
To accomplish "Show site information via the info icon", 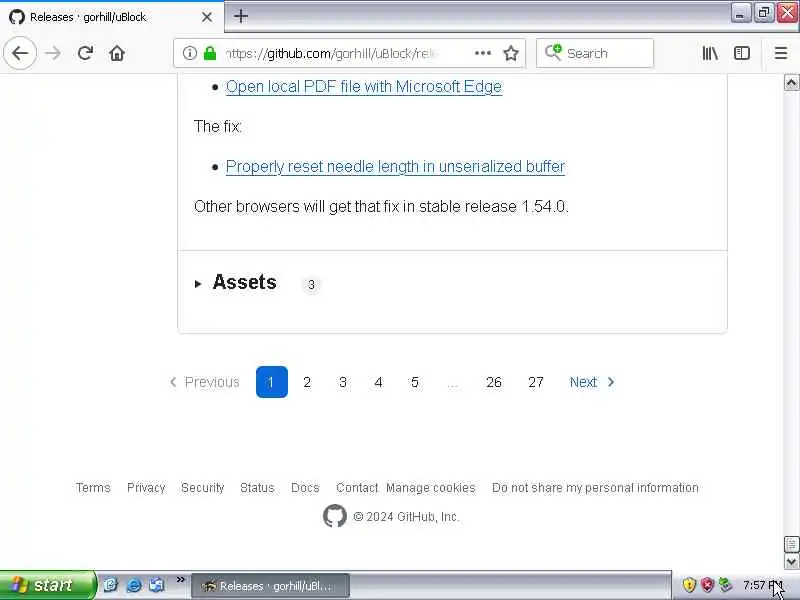I will pyautogui.click(x=189, y=53).
